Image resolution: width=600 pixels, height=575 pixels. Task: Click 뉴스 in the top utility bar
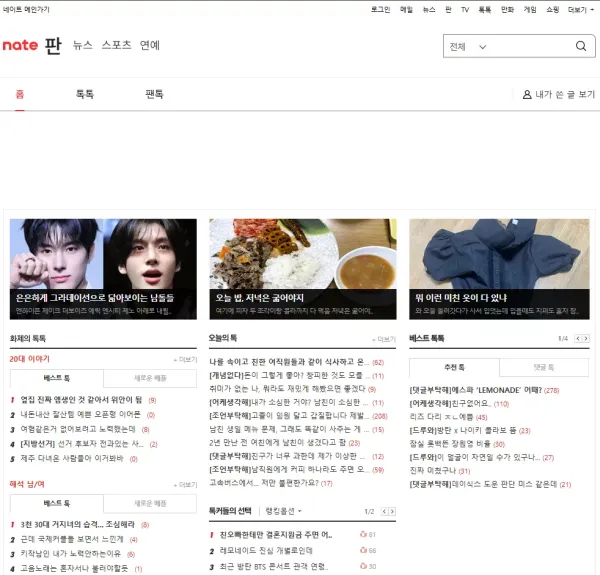429,10
